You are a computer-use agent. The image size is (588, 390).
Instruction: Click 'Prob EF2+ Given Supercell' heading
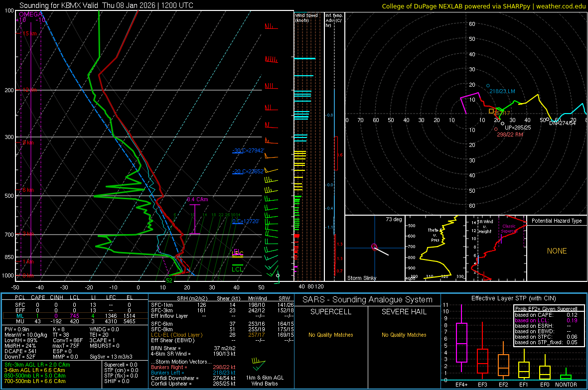click(546, 309)
